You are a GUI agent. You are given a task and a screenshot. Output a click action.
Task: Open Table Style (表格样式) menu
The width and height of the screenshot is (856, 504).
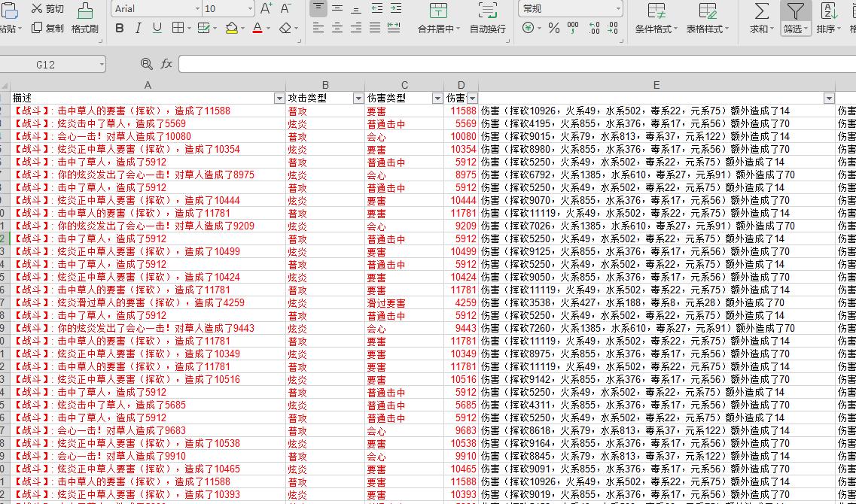point(708,19)
